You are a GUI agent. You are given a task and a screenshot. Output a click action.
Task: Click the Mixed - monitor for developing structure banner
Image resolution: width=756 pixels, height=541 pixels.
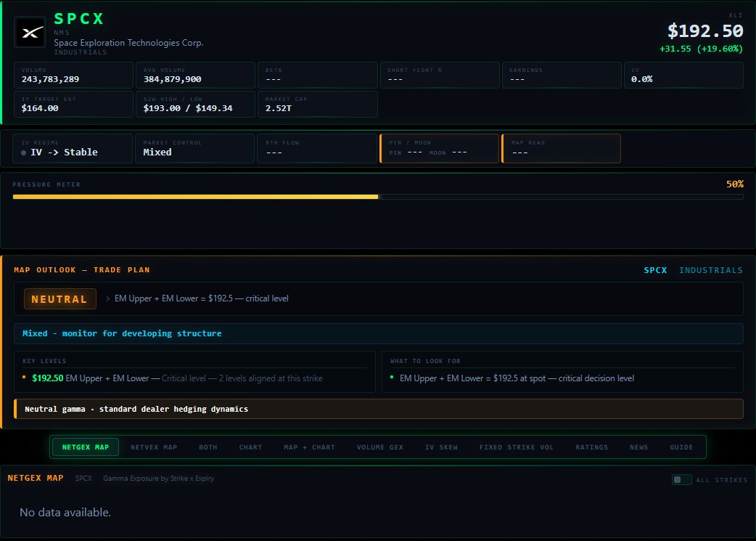point(379,333)
